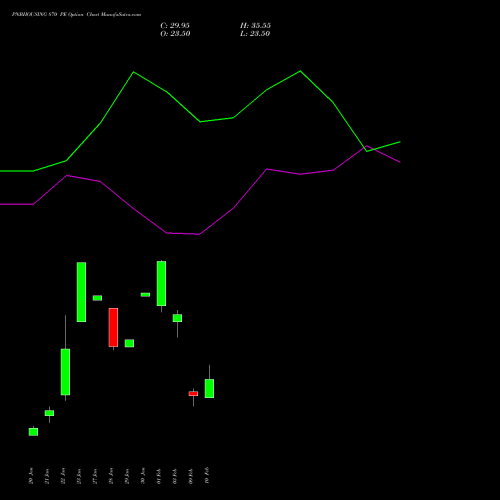
Task: Click the close value C: 29.95
Action: 175,26
